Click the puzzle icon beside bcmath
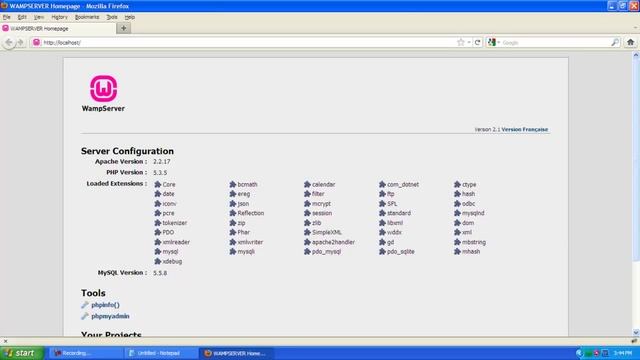The image size is (640, 360). coord(233,184)
